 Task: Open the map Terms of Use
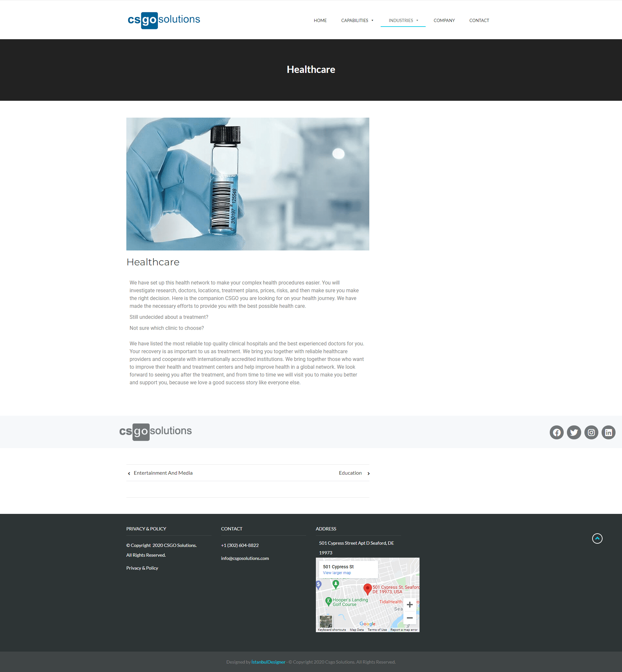point(377,630)
